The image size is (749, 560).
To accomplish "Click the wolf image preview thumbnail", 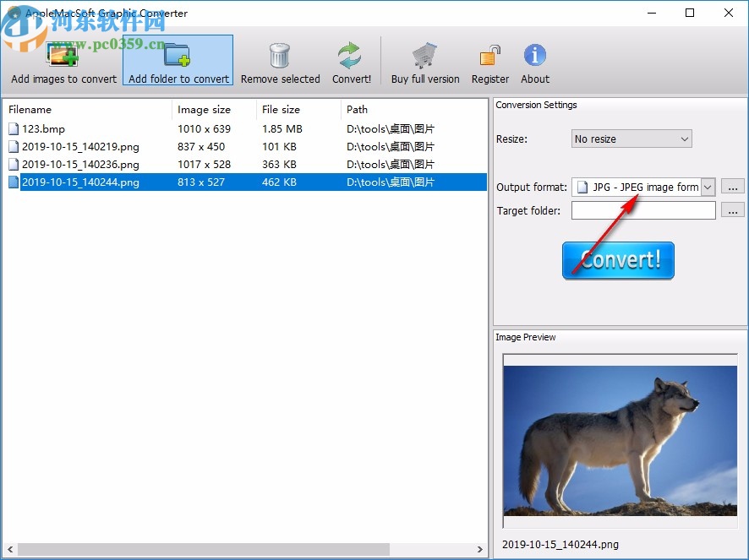I will (x=620, y=439).
